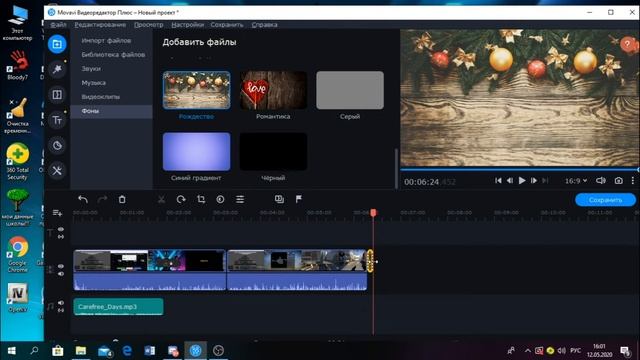Open Google Chrome desktop shortcut
The image size is (640, 360).
[18, 253]
